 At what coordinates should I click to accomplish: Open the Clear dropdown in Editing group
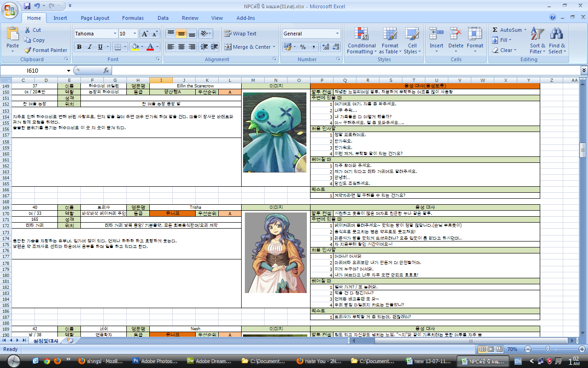point(515,50)
